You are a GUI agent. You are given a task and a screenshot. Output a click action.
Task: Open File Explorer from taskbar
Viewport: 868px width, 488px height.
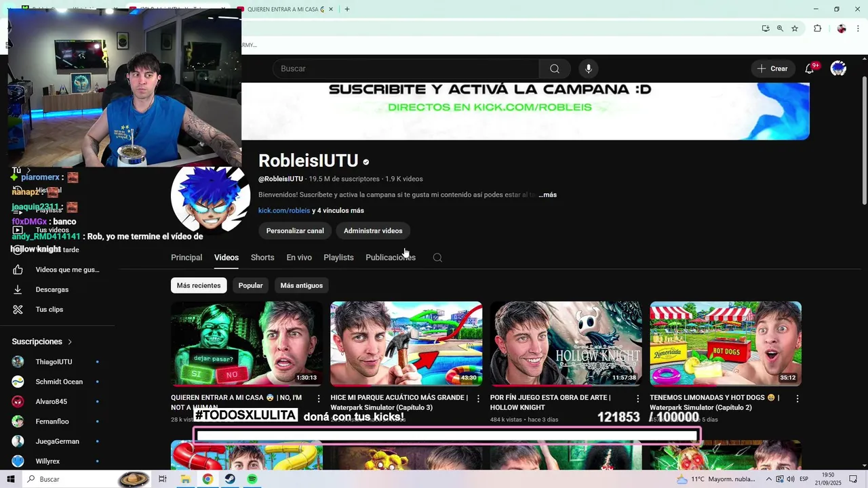(185, 479)
